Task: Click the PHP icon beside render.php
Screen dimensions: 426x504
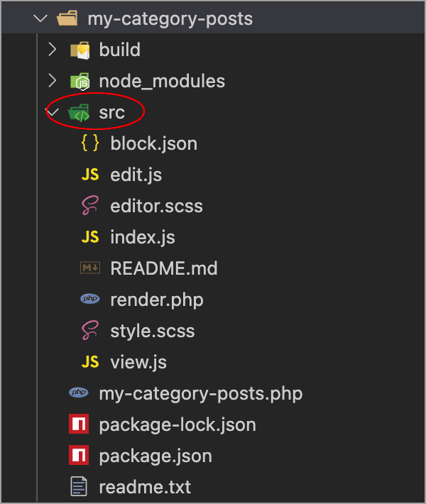Action: [90, 299]
